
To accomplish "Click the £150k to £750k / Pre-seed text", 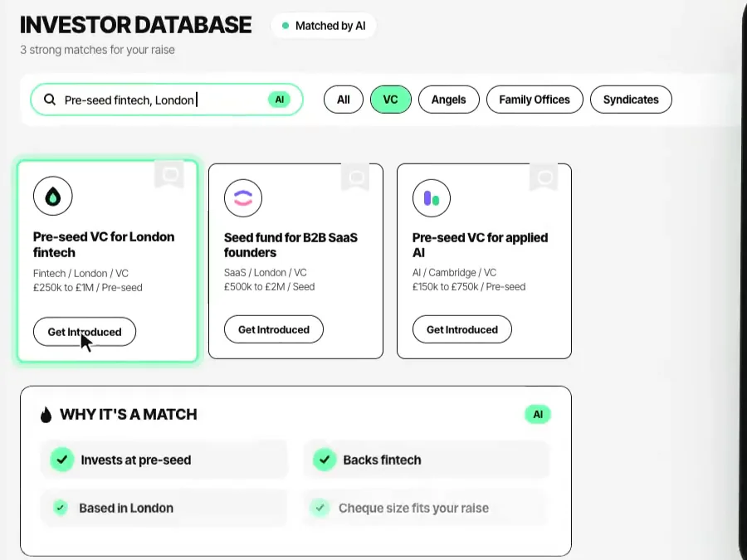I will tap(469, 287).
